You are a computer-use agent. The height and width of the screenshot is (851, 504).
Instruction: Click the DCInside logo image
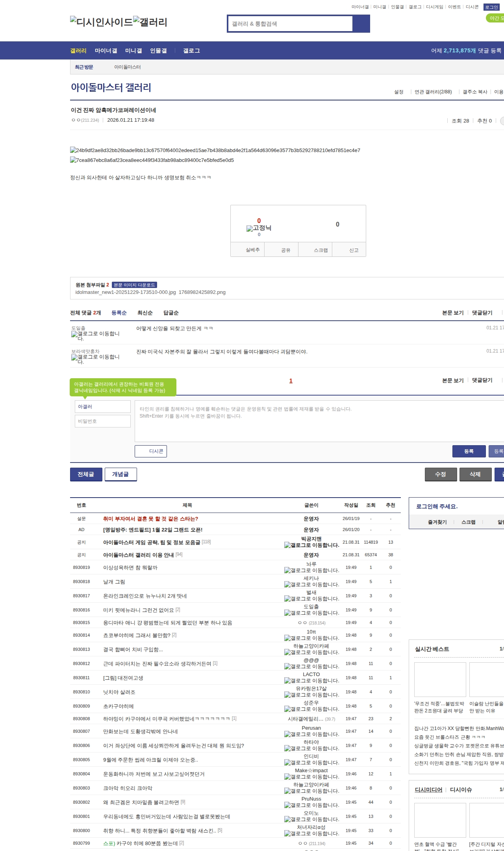101,22
